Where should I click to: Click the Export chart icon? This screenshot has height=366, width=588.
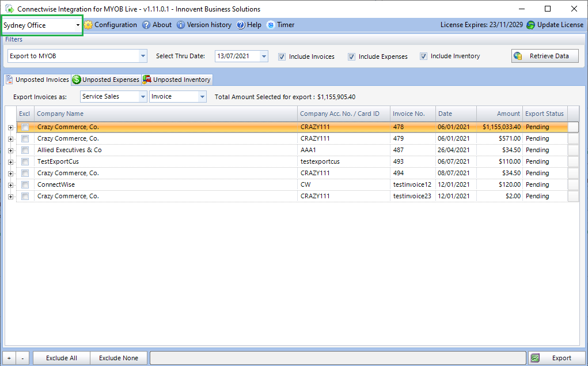point(535,358)
